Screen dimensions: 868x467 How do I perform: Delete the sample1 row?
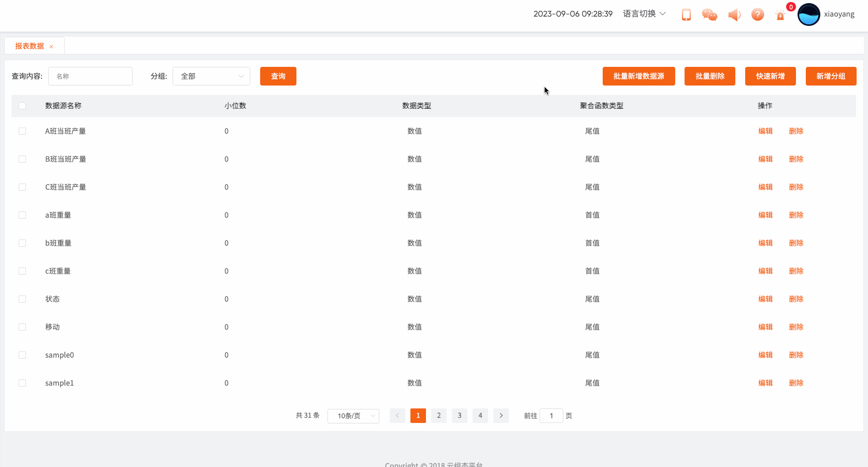click(x=796, y=383)
